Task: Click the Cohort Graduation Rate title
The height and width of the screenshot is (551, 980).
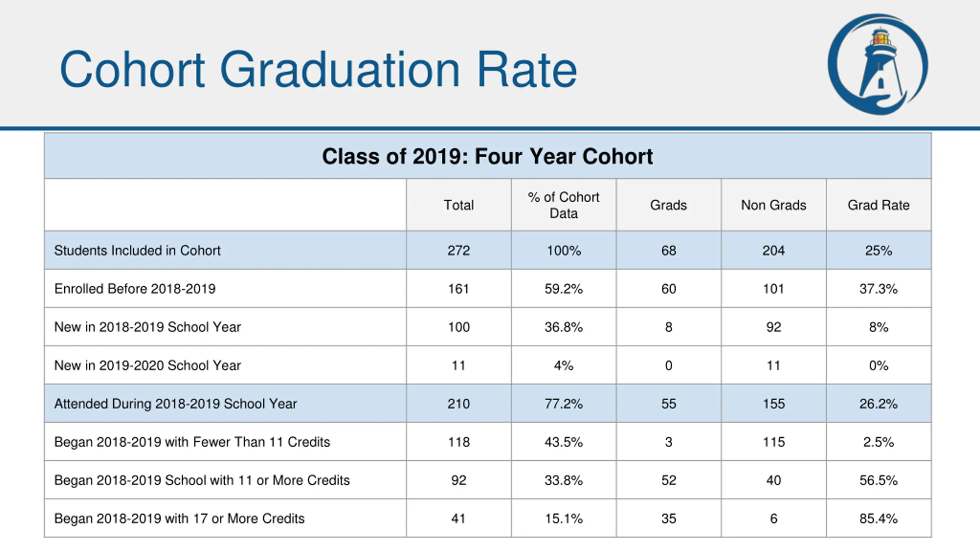Action: pyautogui.click(x=318, y=70)
